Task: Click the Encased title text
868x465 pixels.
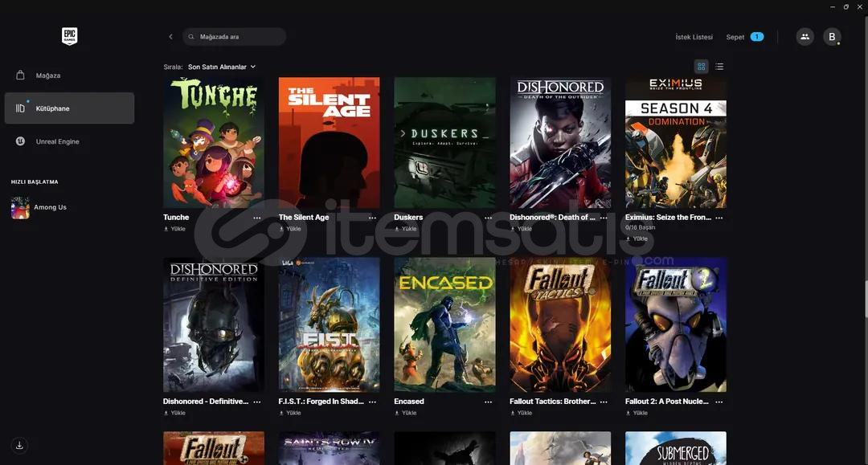Action: pyautogui.click(x=409, y=402)
